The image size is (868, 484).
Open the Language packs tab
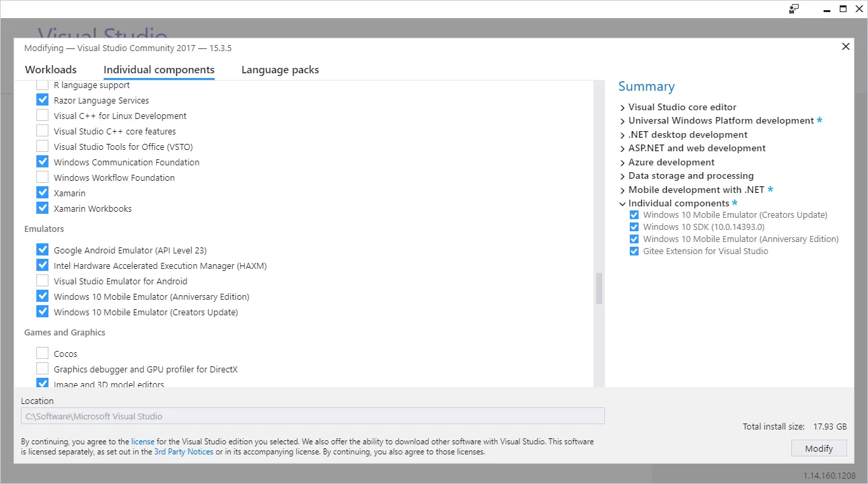[x=280, y=70]
